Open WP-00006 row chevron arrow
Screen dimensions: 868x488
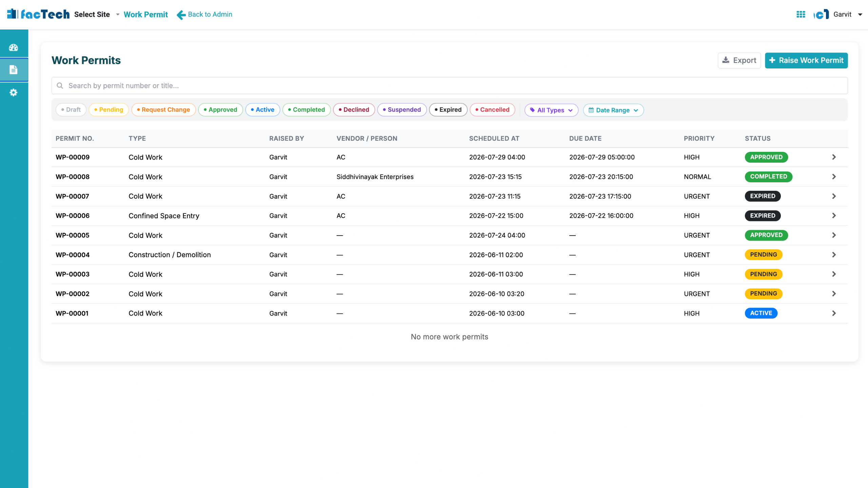click(834, 216)
